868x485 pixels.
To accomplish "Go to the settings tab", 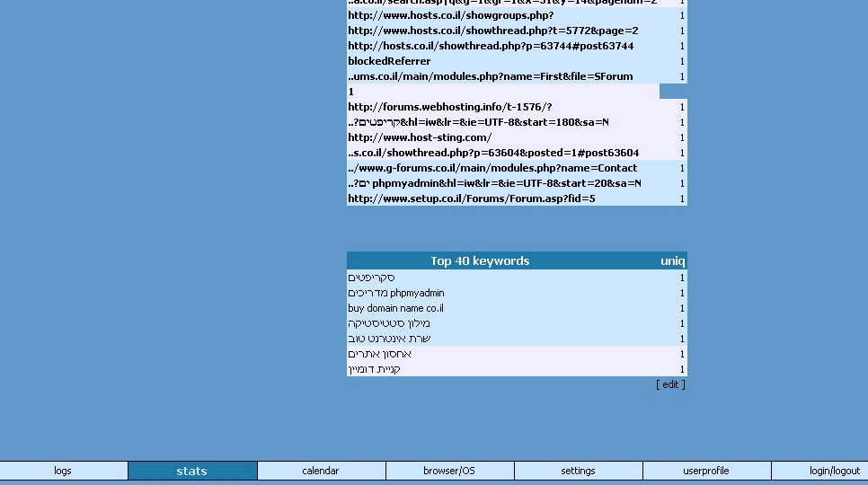I will tap(578, 471).
